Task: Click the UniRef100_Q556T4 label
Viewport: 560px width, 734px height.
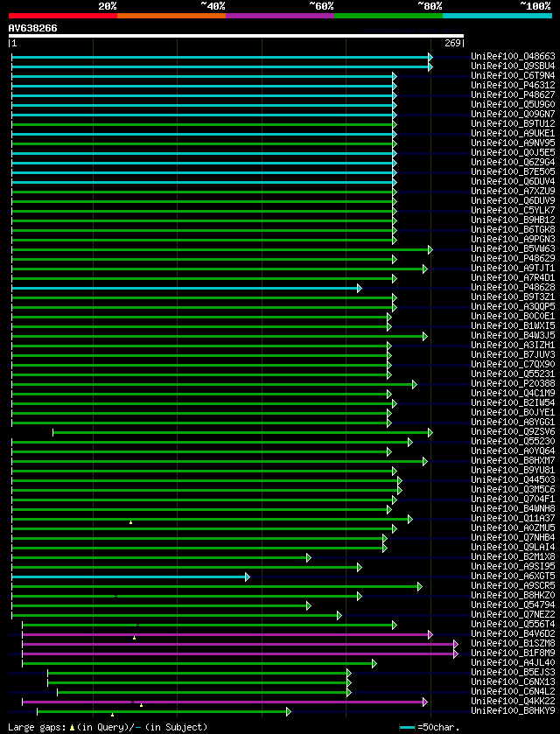Action: 513,624
